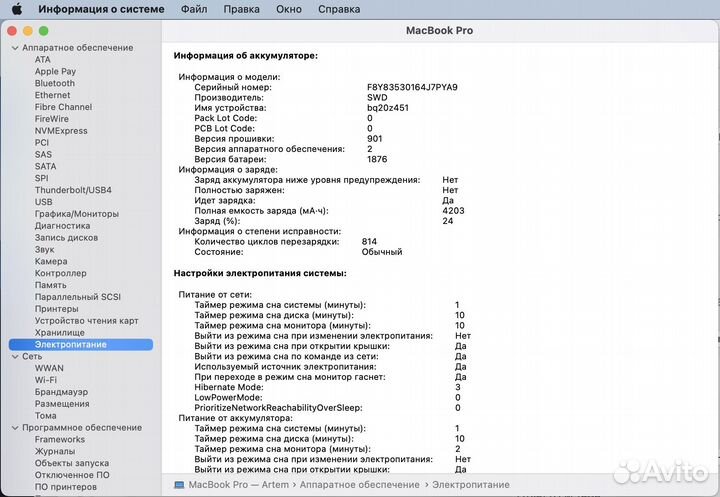Select Thunderbolt/USB4 in the sidebar

(73, 190)
